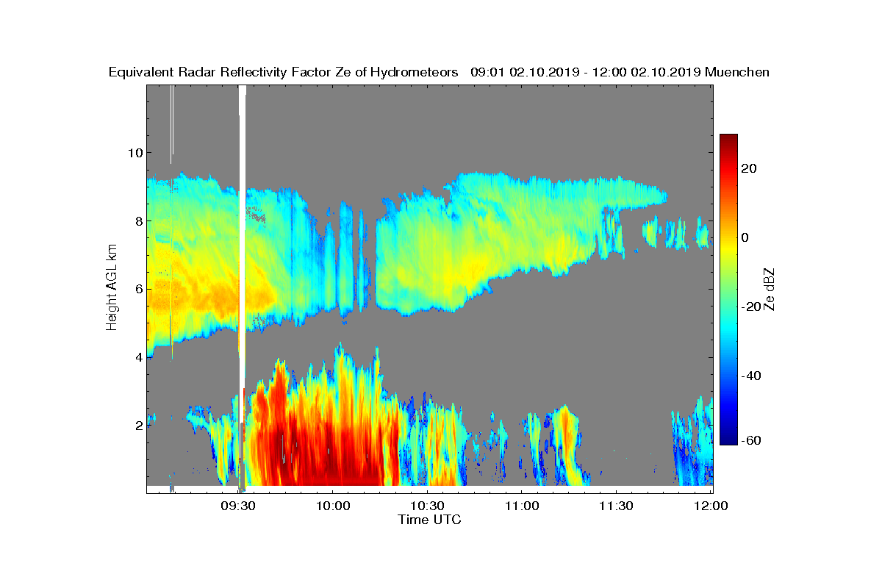Screen dimensions: 882x588
Task: Click the 10:30 time tick label
Action: [427, 506]
